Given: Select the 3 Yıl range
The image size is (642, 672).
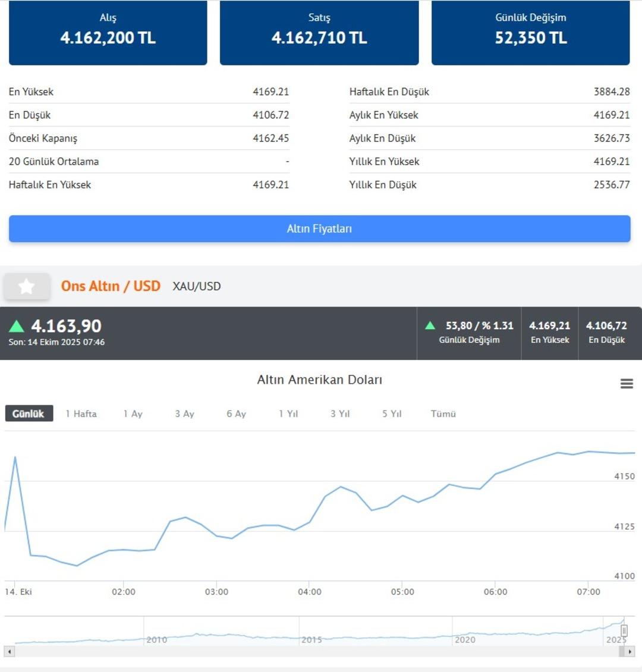Looking at the screenshot, I should pyautogui.click(x=340, y=414).
